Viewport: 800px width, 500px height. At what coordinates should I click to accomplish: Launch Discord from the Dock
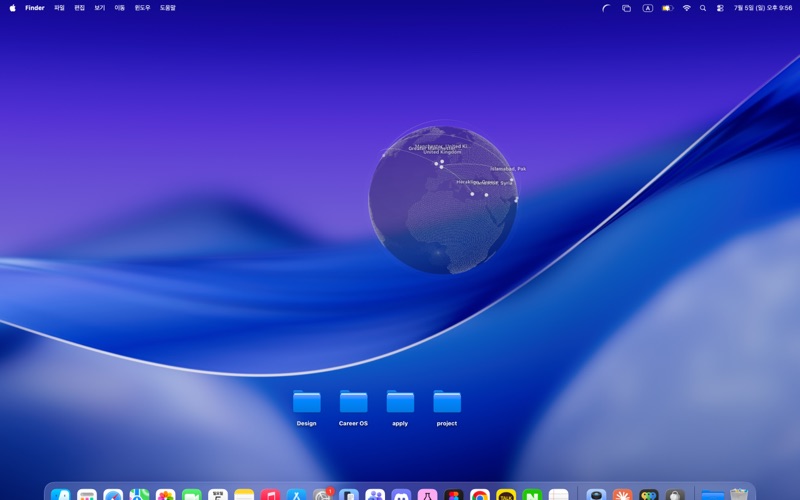[401, 495]
